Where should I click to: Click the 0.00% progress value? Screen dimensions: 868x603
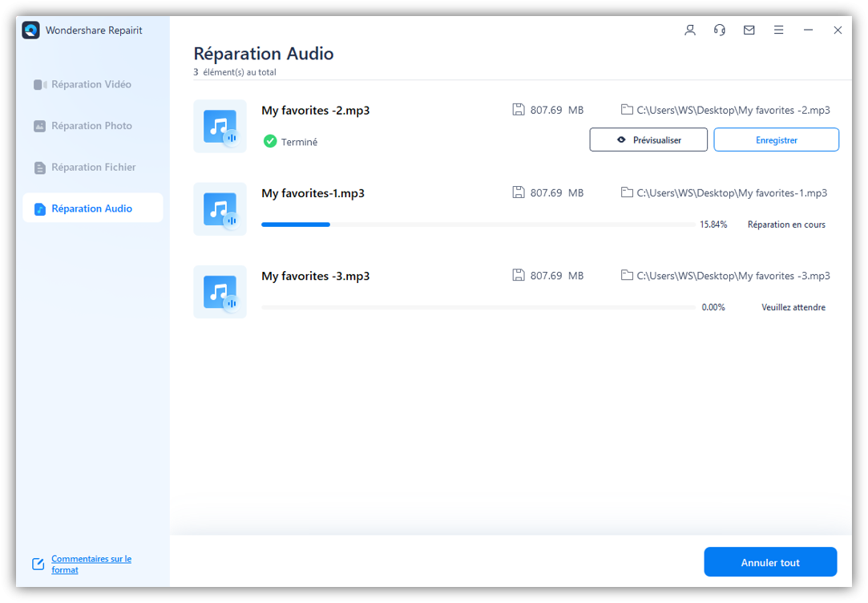[713, 307]
